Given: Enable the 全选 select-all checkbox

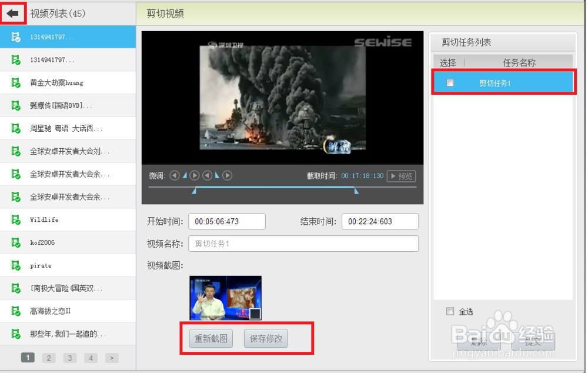Looking at the screenshot, I should 450,312.
